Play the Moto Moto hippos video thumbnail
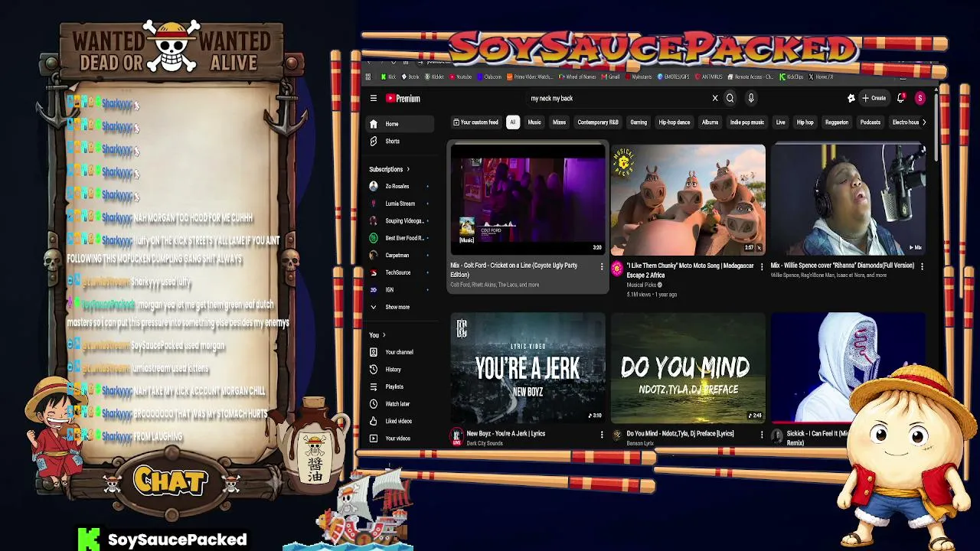The image size is (980, 551). click(688, 200)
